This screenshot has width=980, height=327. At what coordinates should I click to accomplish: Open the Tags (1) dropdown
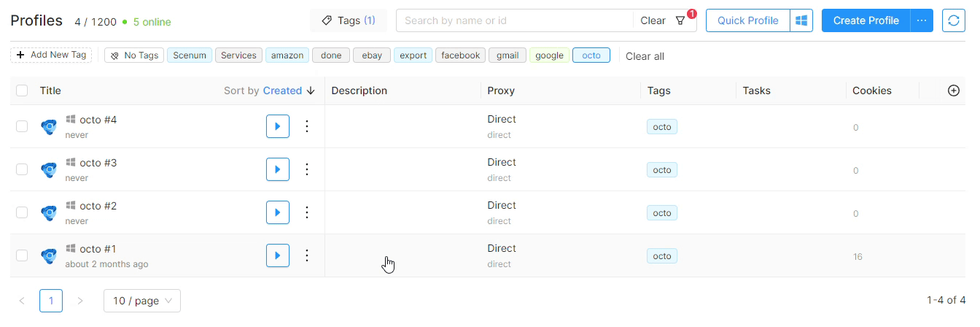click(x=349, y=20)
